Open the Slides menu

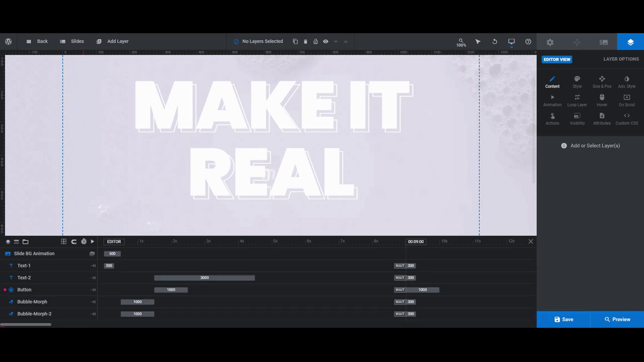(72, 41)
